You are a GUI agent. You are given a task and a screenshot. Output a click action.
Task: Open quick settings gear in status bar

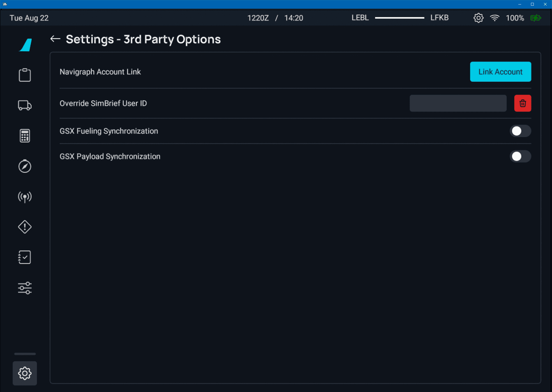click(x=478, y=18)
